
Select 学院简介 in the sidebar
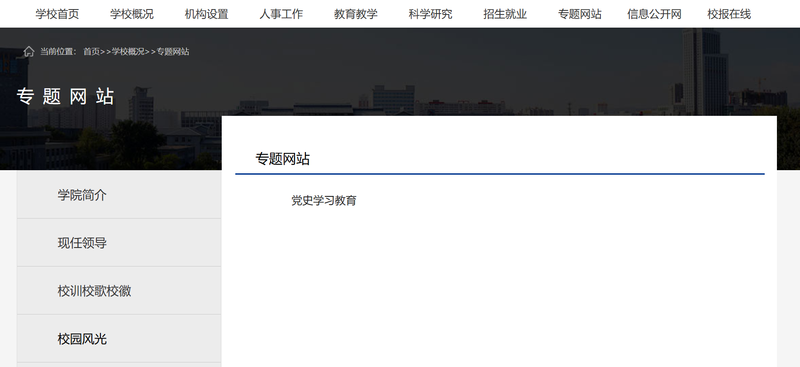coord(119,194)
